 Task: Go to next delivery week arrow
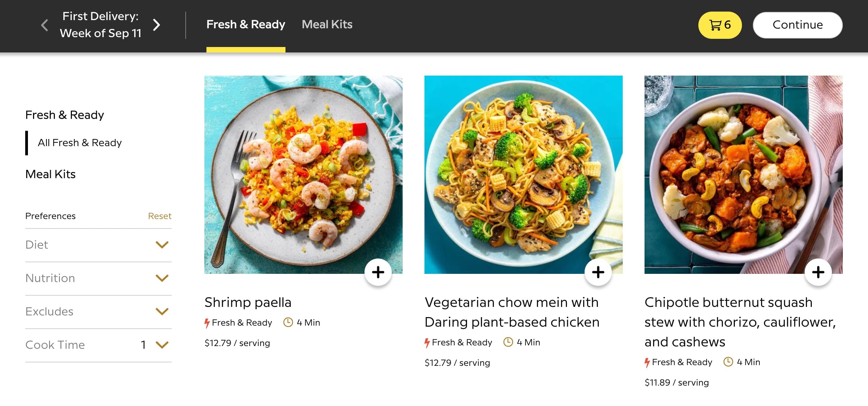(156, 25)
